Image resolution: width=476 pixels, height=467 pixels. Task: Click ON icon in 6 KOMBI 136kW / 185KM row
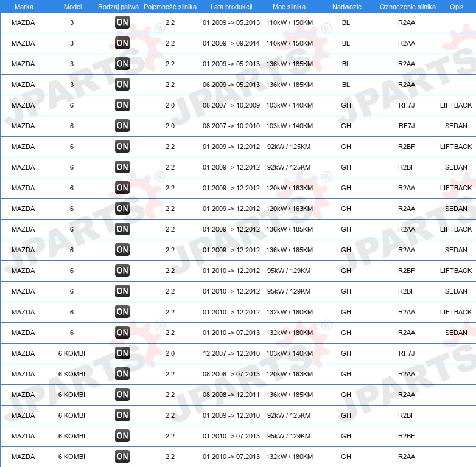click(x=122, y=395)
